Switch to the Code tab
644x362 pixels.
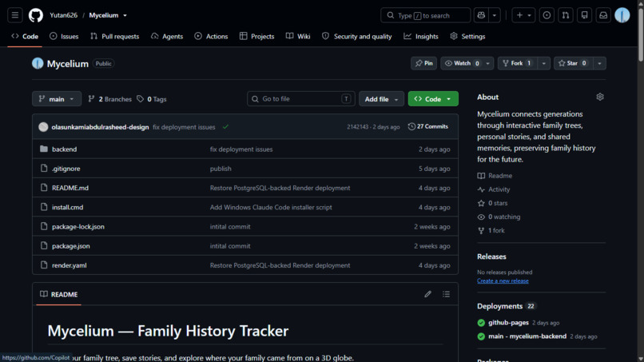pyautogui.click(x=25, y=36)
